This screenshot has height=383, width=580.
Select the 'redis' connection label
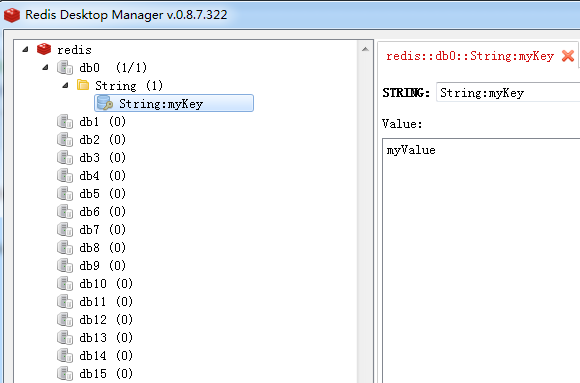click(x=74, y=50)
